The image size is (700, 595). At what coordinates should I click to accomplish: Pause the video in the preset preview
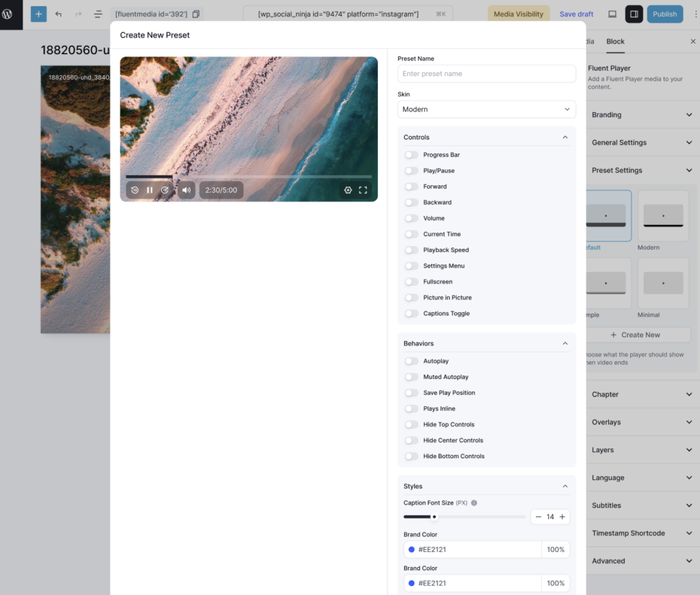click(x=150, y=190)
